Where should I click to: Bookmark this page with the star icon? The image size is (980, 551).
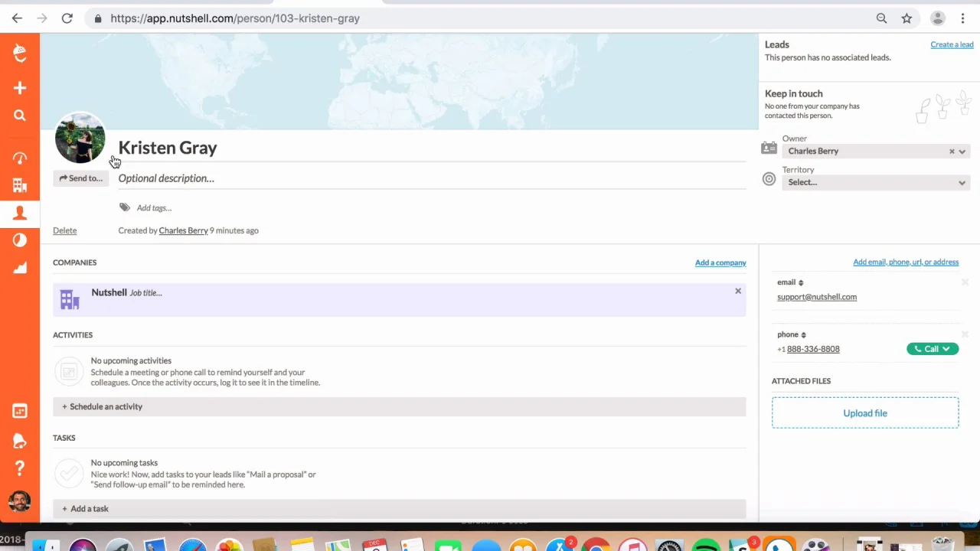click(906, 18)
